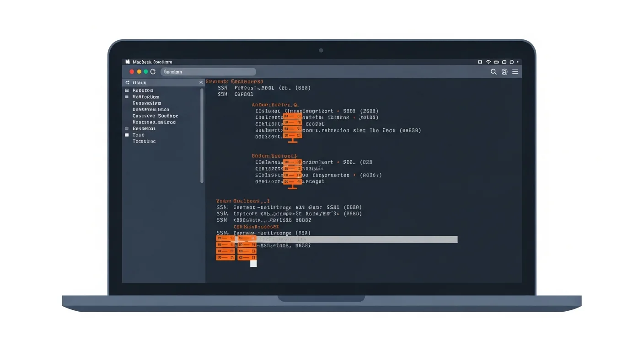Image resolution: width=644 pixels, height=351 pixels.
Task: Toggle the filled square beside Togo
Action: 127,135
